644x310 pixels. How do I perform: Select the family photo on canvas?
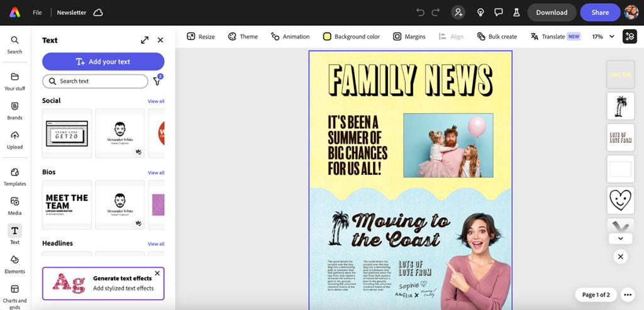[448, 145]
